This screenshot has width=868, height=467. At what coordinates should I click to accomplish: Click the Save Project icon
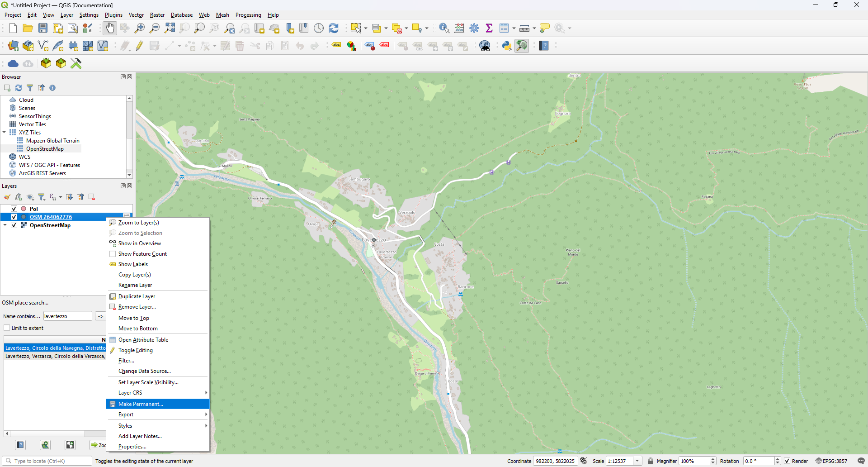43,28
